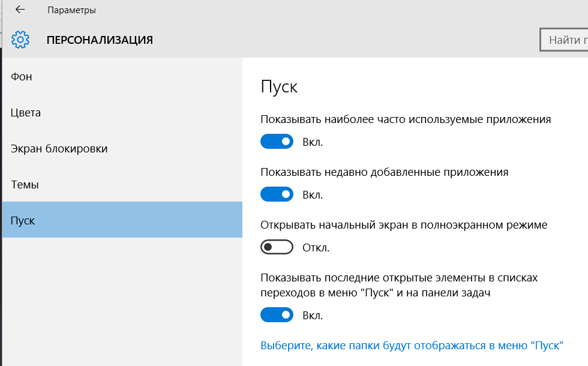
Task: Click the large Пуск page heading
Action: 279,87
